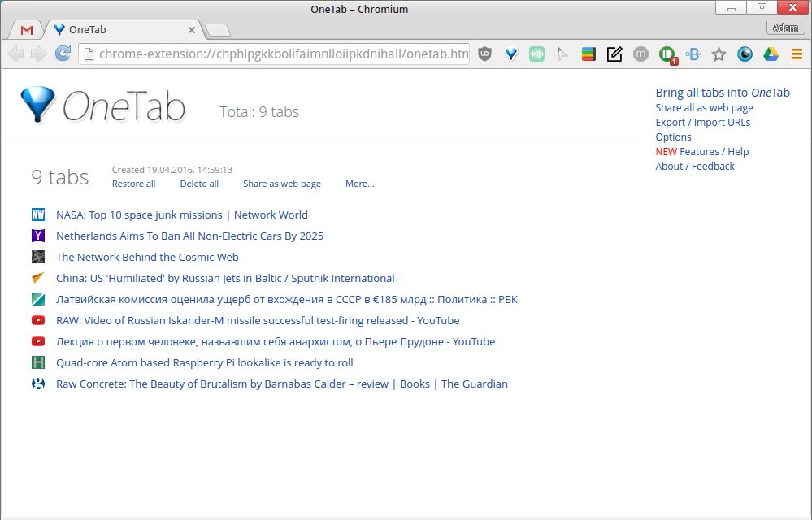Click the OneTab funnel logo

37,105
